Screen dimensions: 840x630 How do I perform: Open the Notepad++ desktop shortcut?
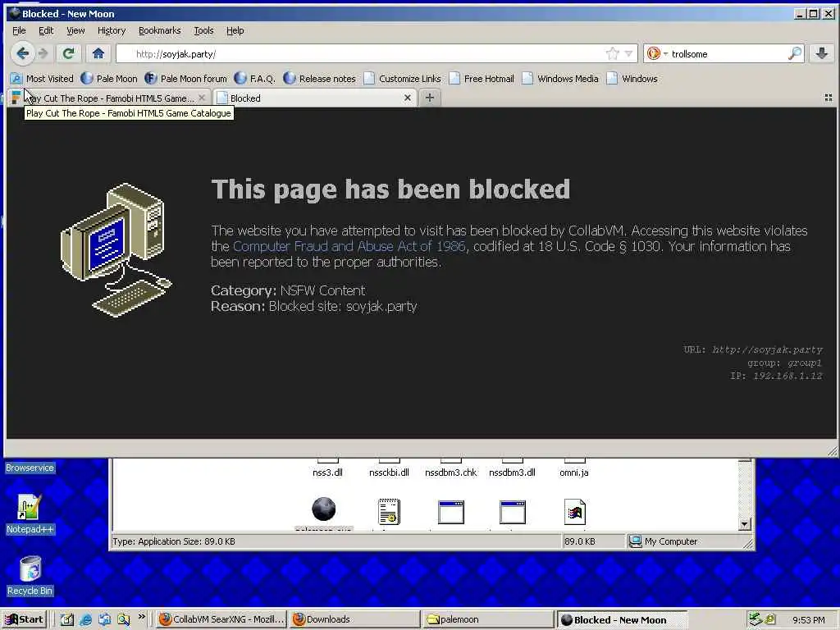click(x=30, y=514)
